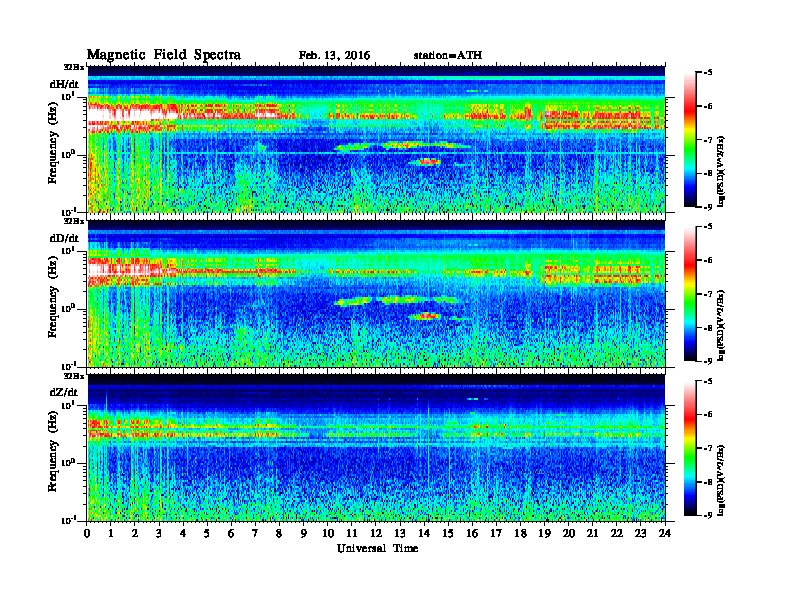The height and width of the screenshot is (612, 792).
Task: Click the dD/dt spectrogram plot area
Action: point(376,294)
